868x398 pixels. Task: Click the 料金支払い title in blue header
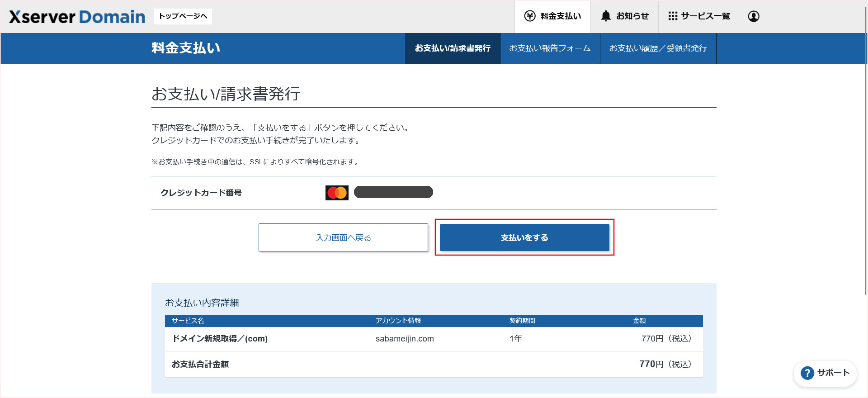tap(186, 48)
